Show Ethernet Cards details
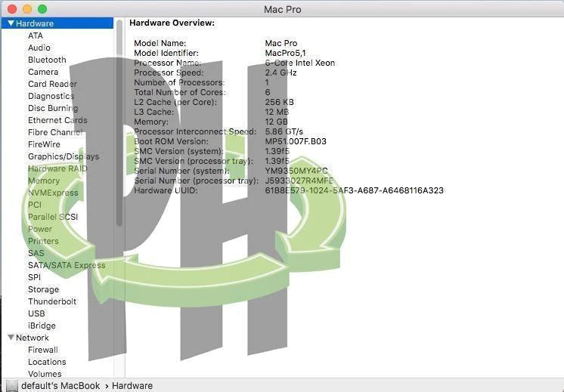564x392 pixels. click(57, 120)
